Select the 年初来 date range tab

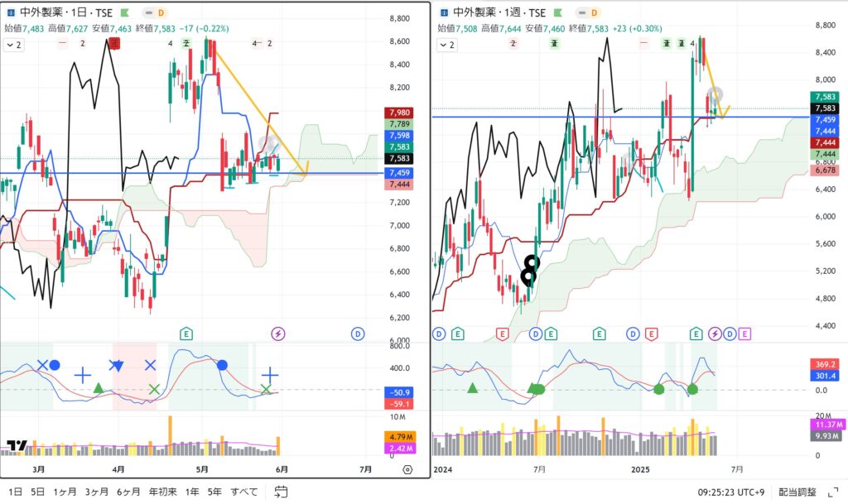click(x=163, y=492)
